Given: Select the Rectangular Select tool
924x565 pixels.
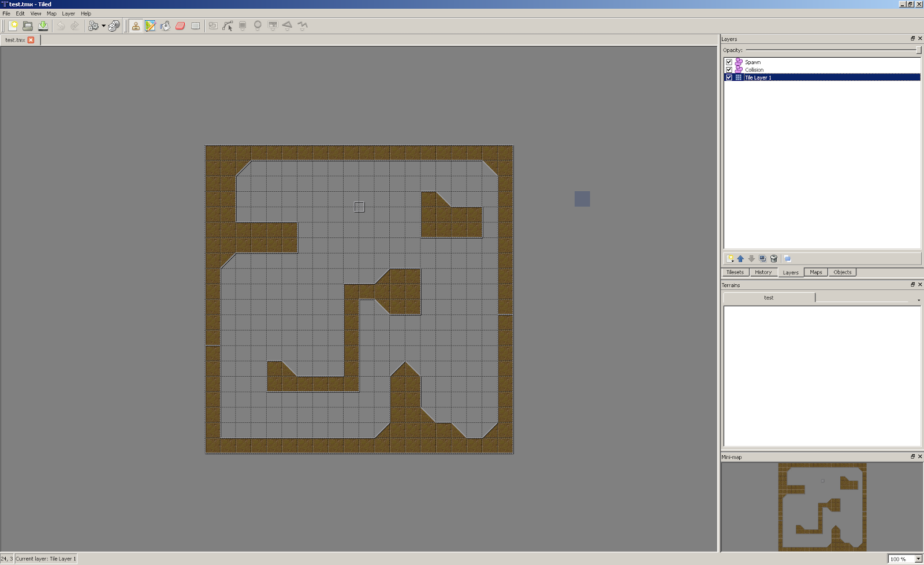Looking at the screenshot, I should 195,25.
